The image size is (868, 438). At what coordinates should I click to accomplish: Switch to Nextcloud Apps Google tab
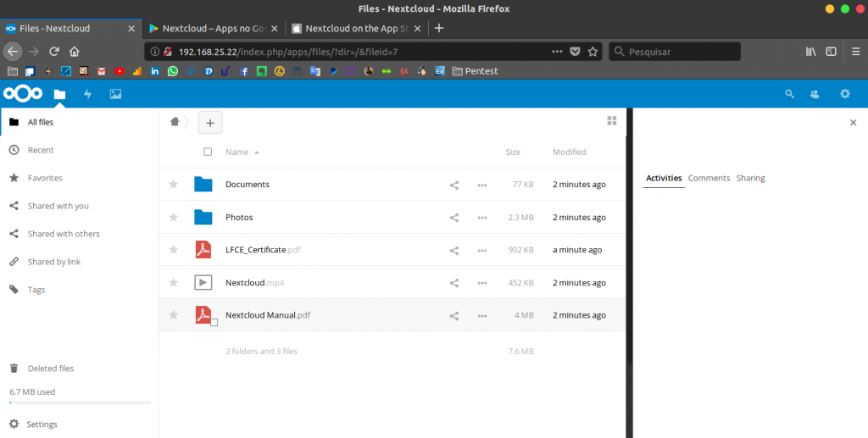214,28
